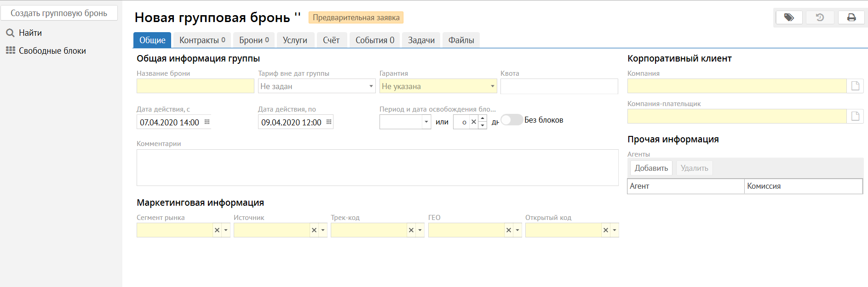Clear the days counter value
The height and width of the screenshot is (287, 868).
pyautogui.click(x=474, y=122)
